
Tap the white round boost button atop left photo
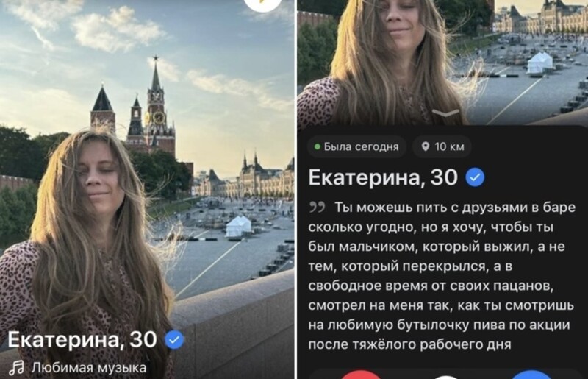point(263,3)
